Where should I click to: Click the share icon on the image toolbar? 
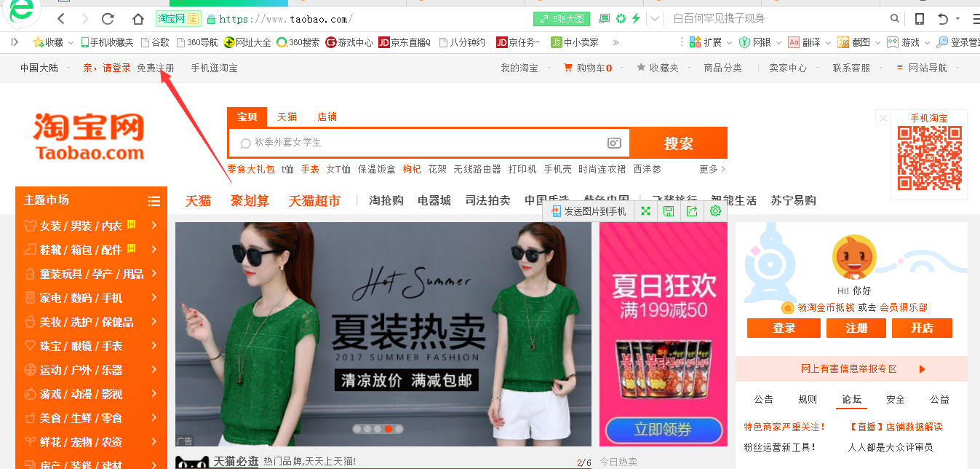click(692, 211)
